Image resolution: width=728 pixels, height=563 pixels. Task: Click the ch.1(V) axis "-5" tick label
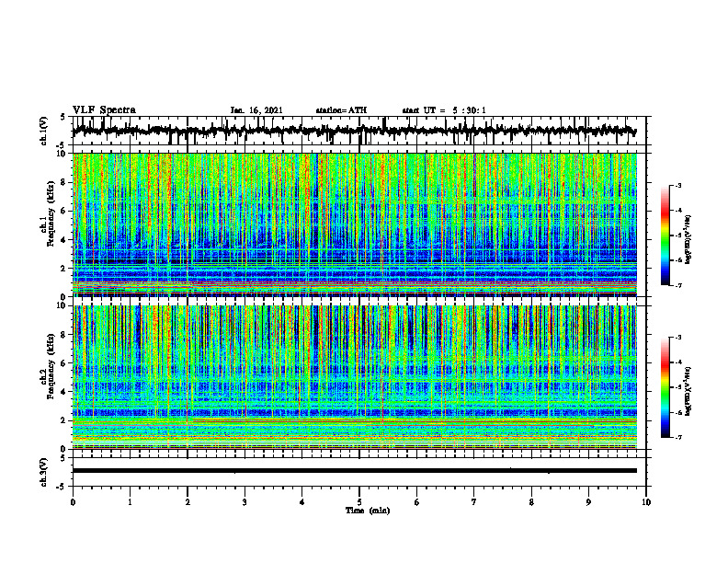[62, 145]
